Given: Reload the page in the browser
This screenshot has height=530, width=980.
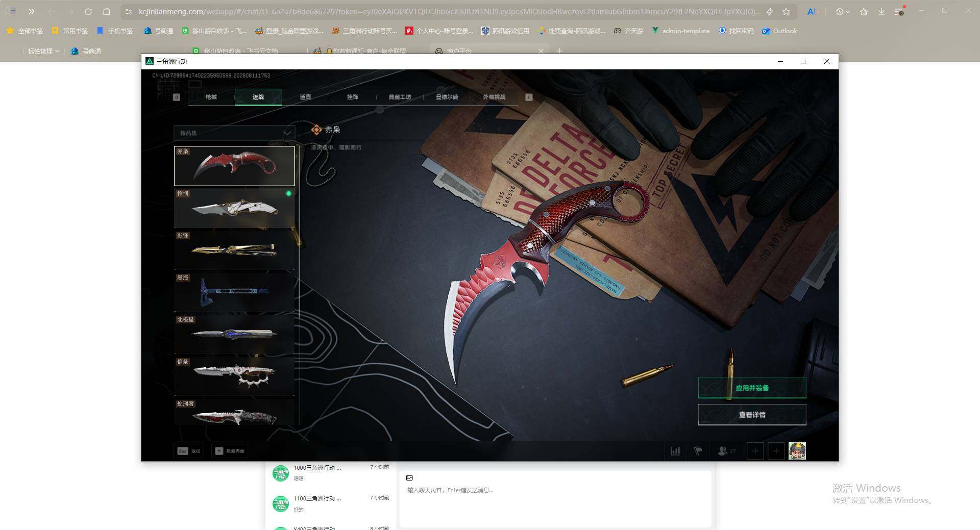Looking at the screenshot, I should (88, 11).
